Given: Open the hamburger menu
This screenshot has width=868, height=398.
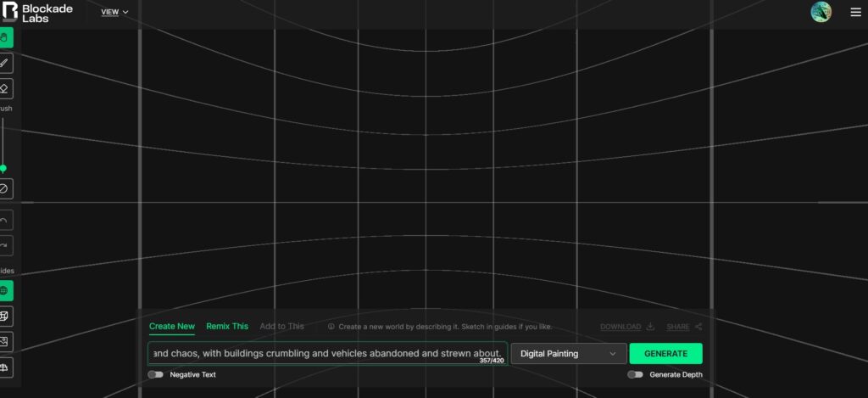Looking at the screenshot, I should click(855, 12).
